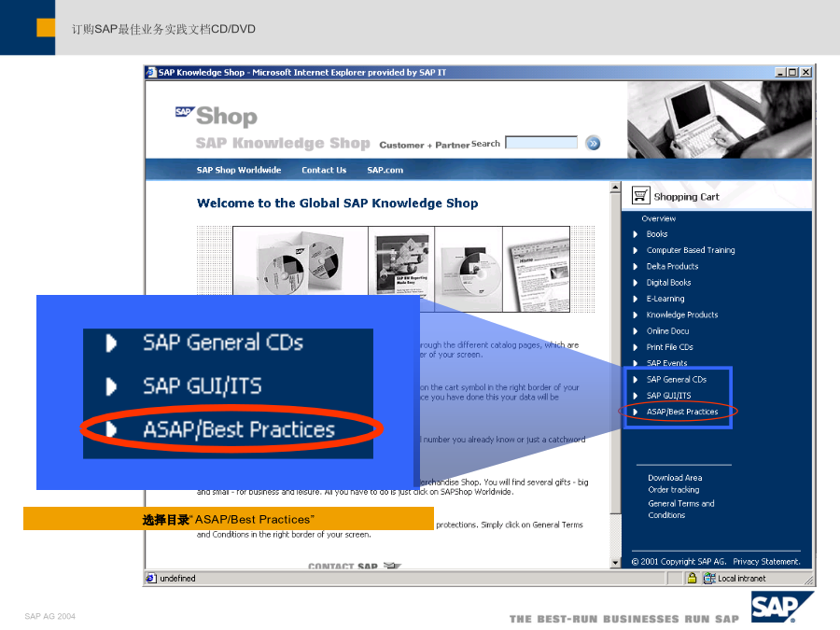This screenshot has height=630, width=840.
Task: Expand the Print File CDs arrow
Action: [636, 347]
